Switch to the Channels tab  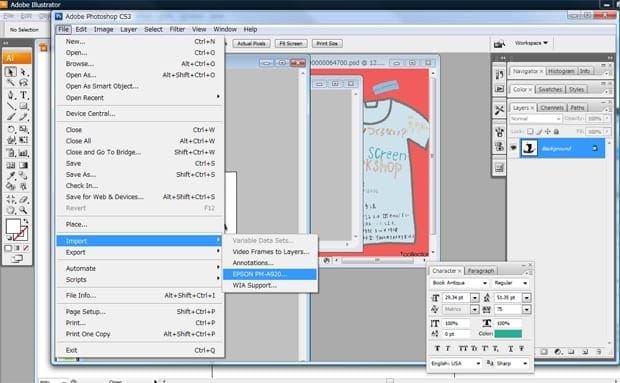552,108
